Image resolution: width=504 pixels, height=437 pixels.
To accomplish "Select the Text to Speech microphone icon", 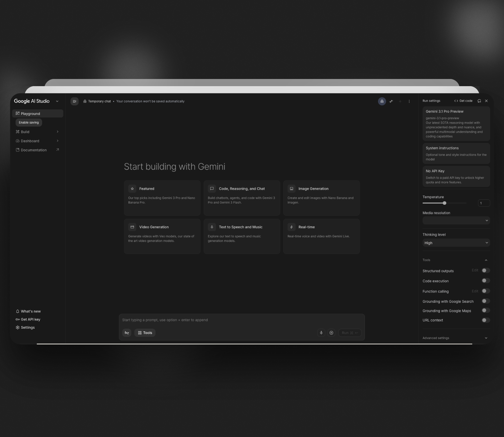I will pyautogui.click(x=212, y=227).
